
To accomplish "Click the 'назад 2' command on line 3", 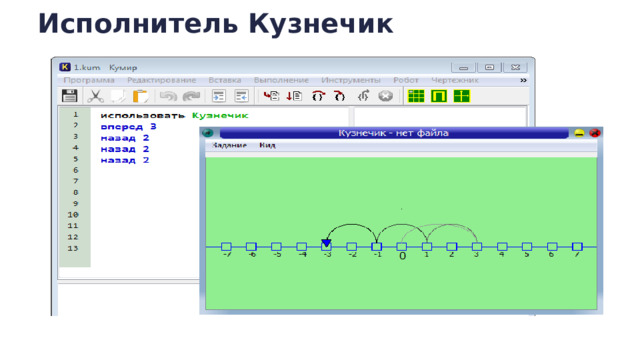I will [x=125, y=138].
